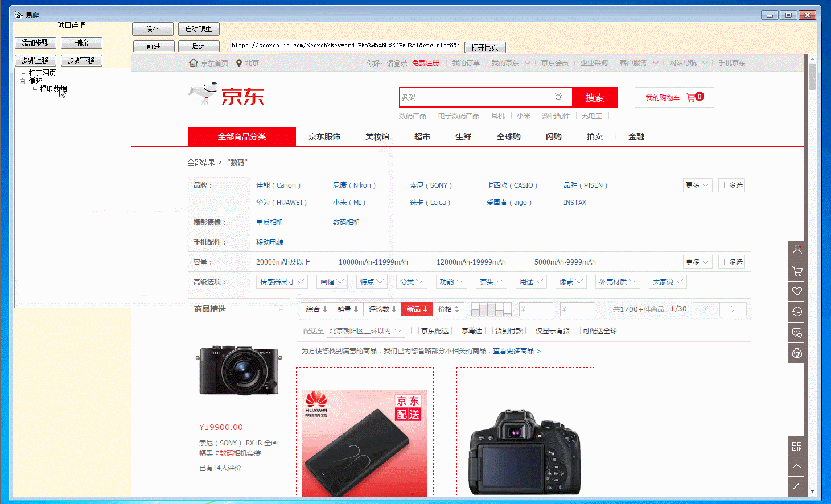Image resolution: width=831 pixels, height=504 pixels.
Task: Open the 超市 navigation tab
Action: 422,137
